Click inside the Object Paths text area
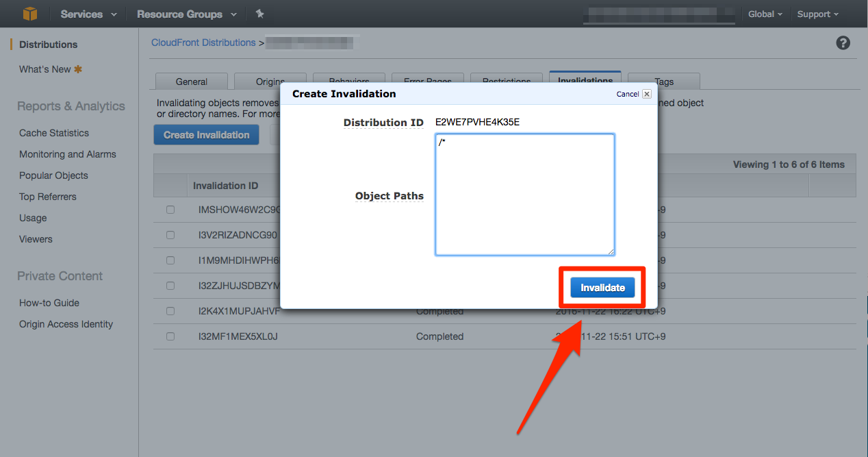The width and height of the screenshot is (868, 457). pyautogui.click(x=524, y=195)
